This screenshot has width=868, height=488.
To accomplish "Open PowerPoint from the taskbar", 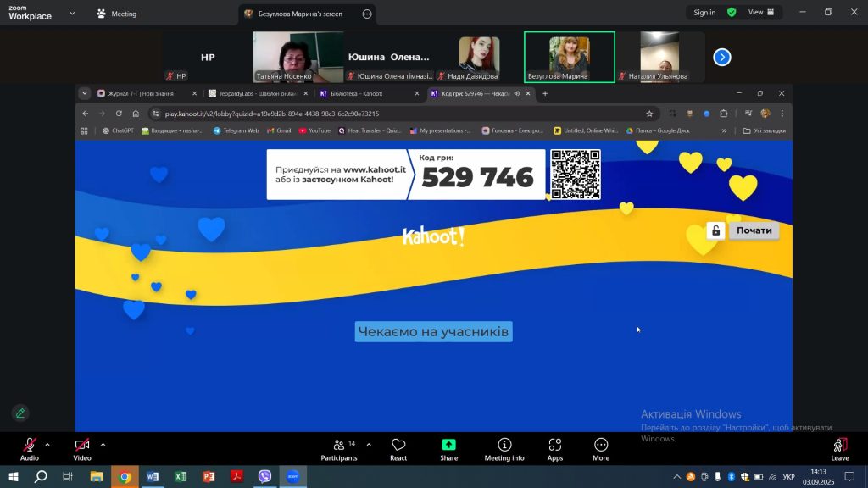I will [x=209, y=476].
